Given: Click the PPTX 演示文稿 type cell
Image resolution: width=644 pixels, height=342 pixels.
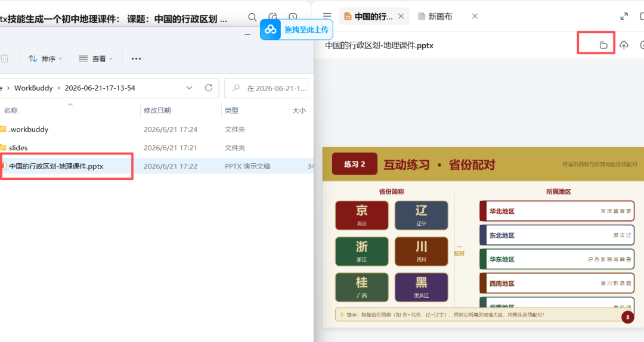Looking at the screenshot, I should pos(247,166).
